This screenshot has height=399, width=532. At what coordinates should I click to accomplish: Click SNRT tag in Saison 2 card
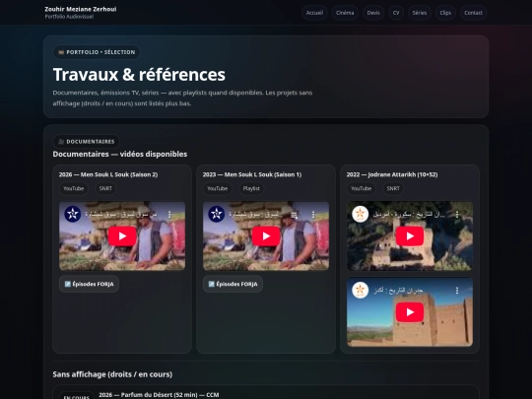point(105,188)
